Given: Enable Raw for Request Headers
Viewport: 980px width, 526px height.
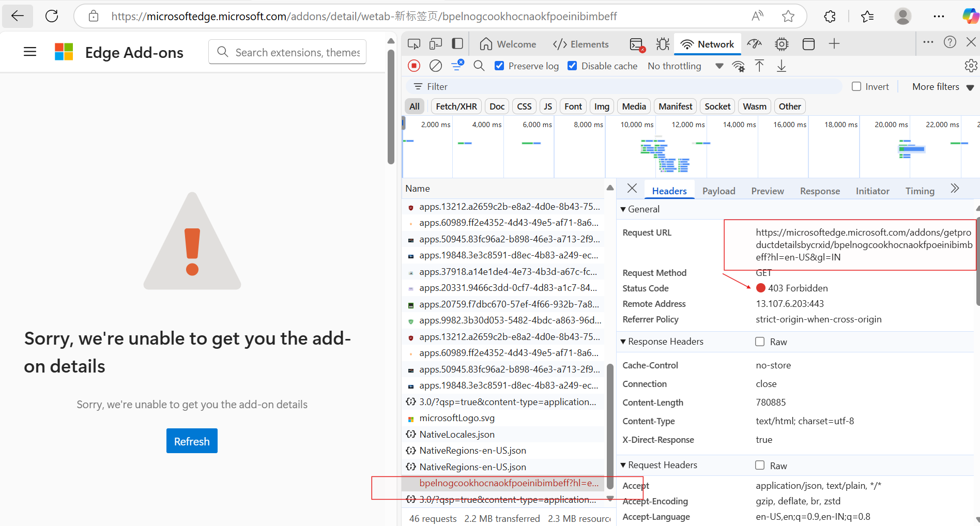Looking at the screenshot, I should pos(760,465).
